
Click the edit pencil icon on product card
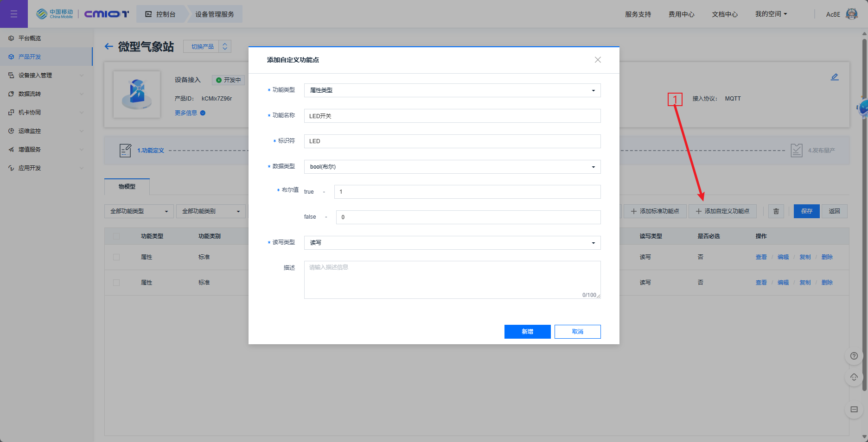point(835,77)
